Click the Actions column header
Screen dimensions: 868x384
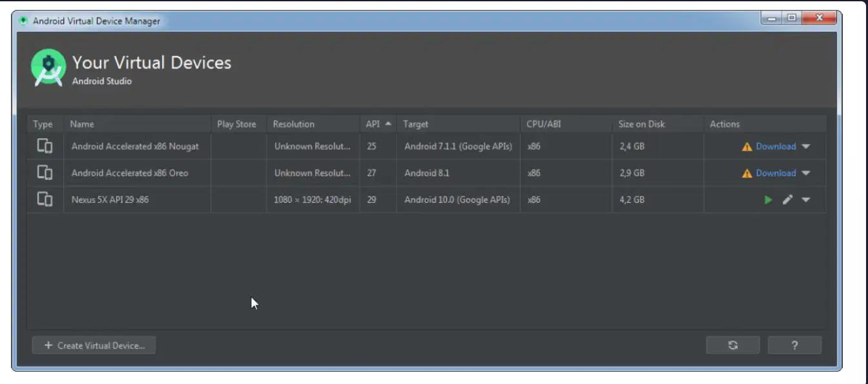coord(765,124)
